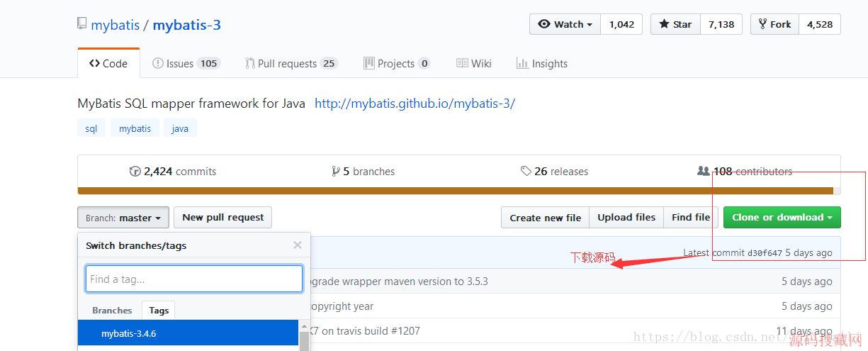Click the releases tag icon

coord(526,172)
